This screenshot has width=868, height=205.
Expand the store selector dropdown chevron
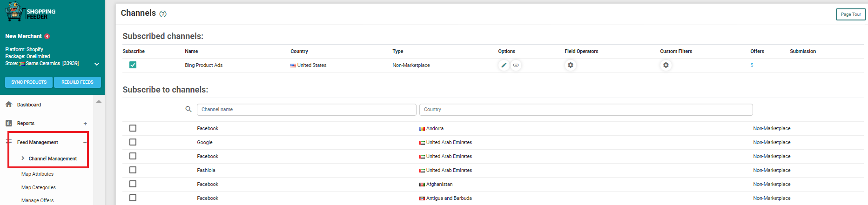97,64
